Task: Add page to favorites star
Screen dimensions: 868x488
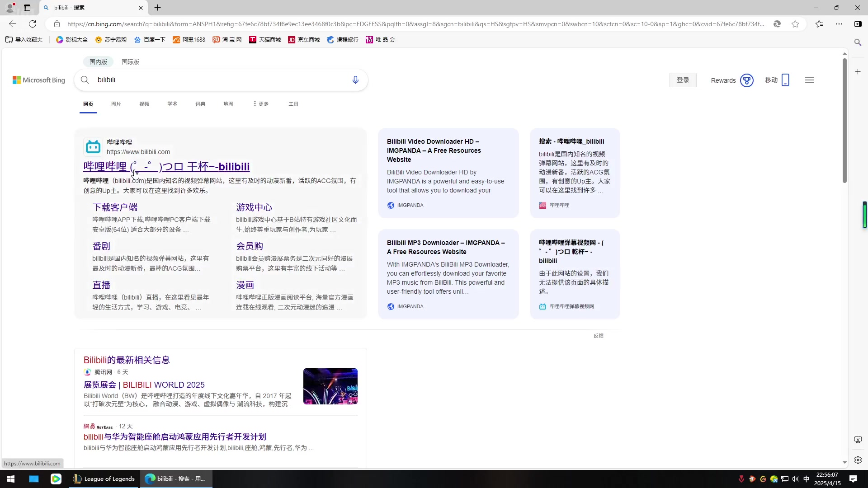Action: [x=795, y=24]
